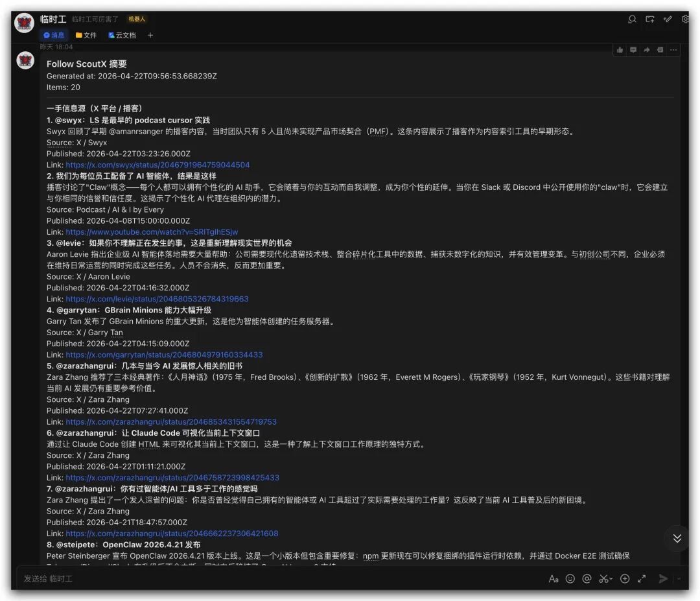Search this chat using the magnifier icon
The image size is (700, 601).
coord(632,19)
